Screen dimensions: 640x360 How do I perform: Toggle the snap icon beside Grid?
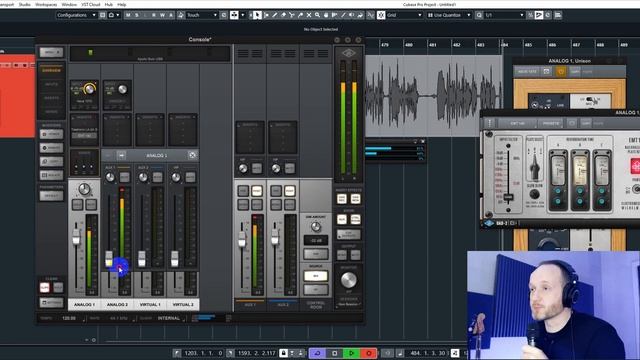click(x=381, y=15)
